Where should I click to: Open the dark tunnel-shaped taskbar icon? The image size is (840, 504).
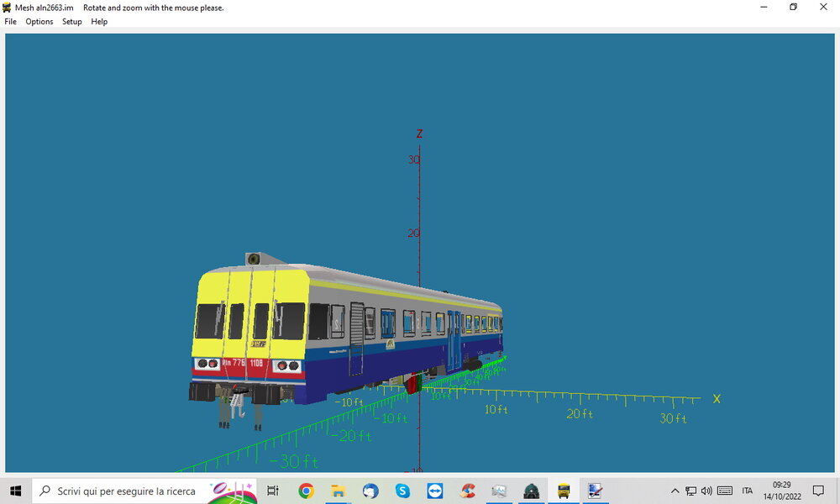(x=531, y=491)
